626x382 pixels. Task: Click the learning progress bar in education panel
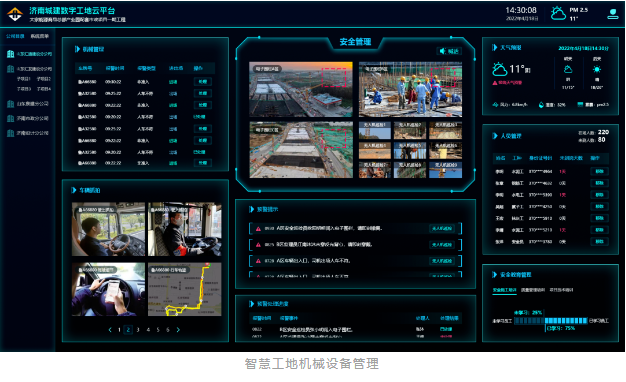tap(550, 321)
